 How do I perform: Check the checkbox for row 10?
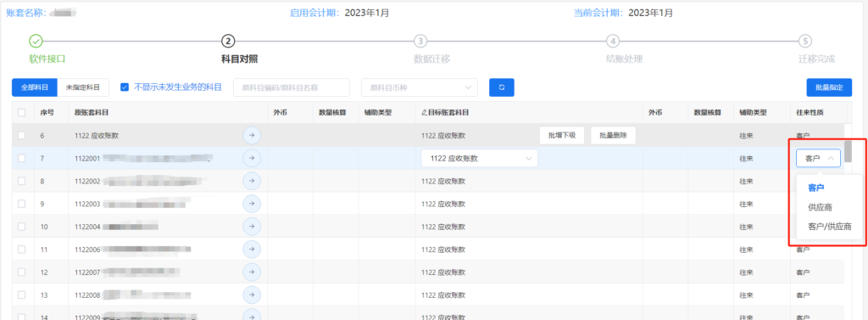tap(21, 227)
